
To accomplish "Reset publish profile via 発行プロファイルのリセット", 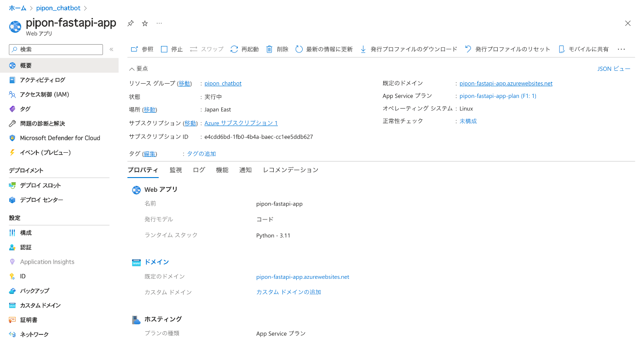I will 507,49.
